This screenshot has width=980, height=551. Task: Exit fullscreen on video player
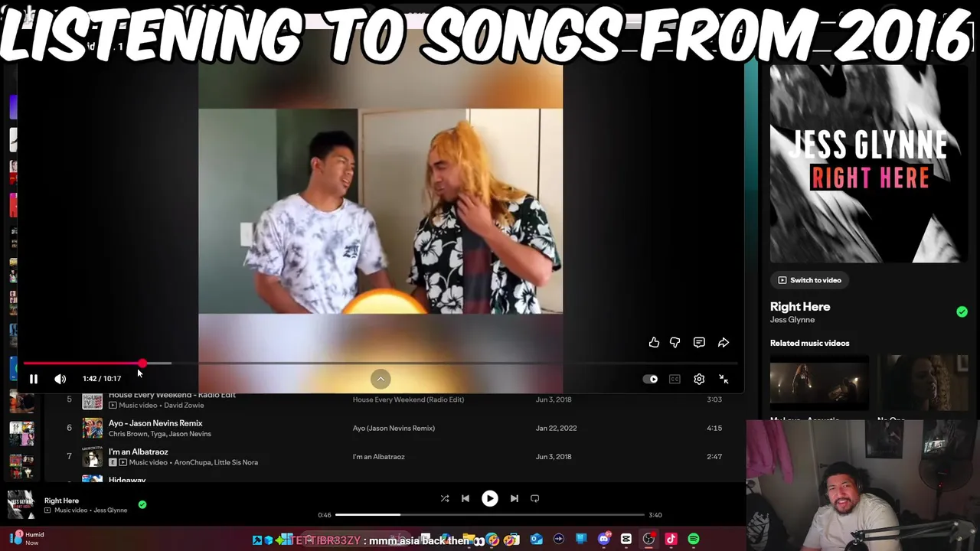[724, 379]
